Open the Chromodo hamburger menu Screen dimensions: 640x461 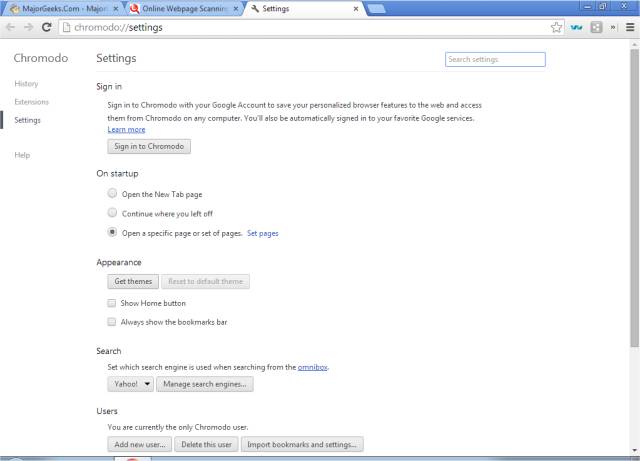(630, 27)
